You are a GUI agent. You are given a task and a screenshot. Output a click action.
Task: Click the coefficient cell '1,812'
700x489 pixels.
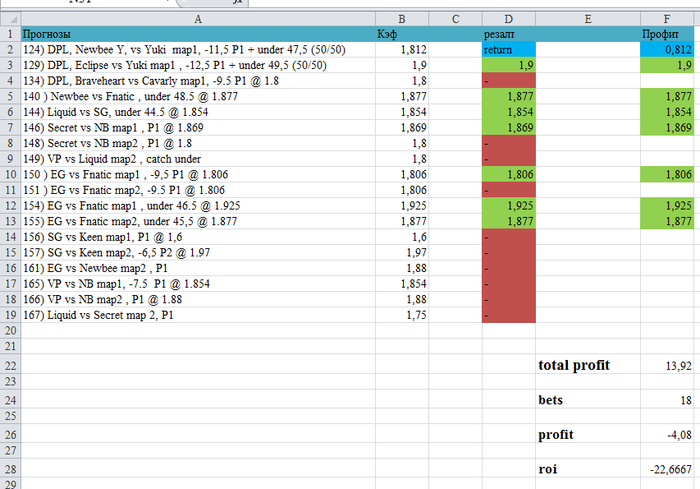402,50
